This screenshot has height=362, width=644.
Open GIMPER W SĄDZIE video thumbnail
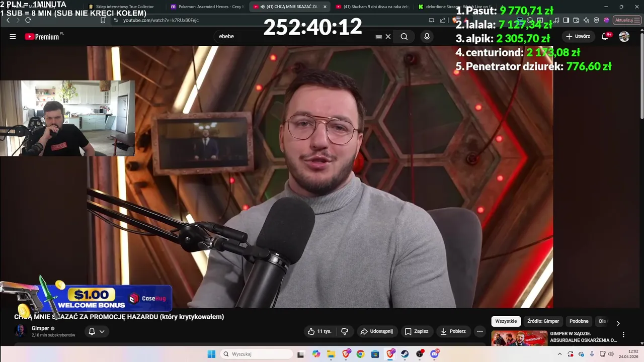[x=519, y=338]
